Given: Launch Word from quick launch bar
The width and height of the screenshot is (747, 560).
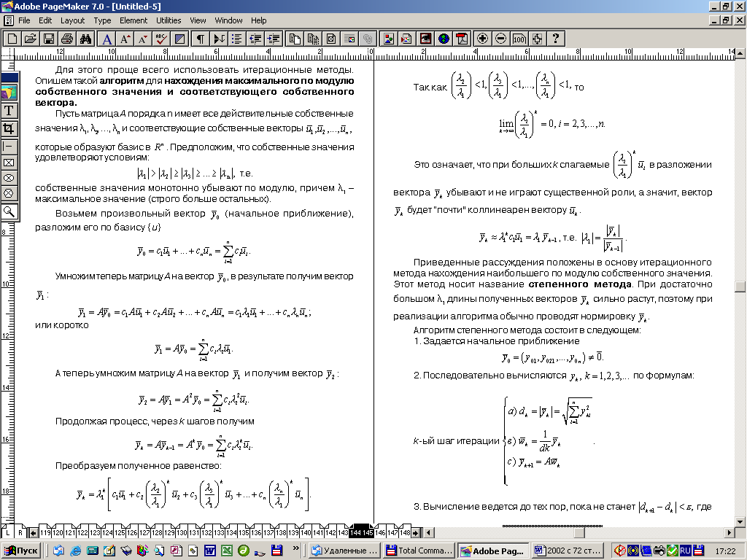Looking at the screenshot, I should tap(209, 551).
